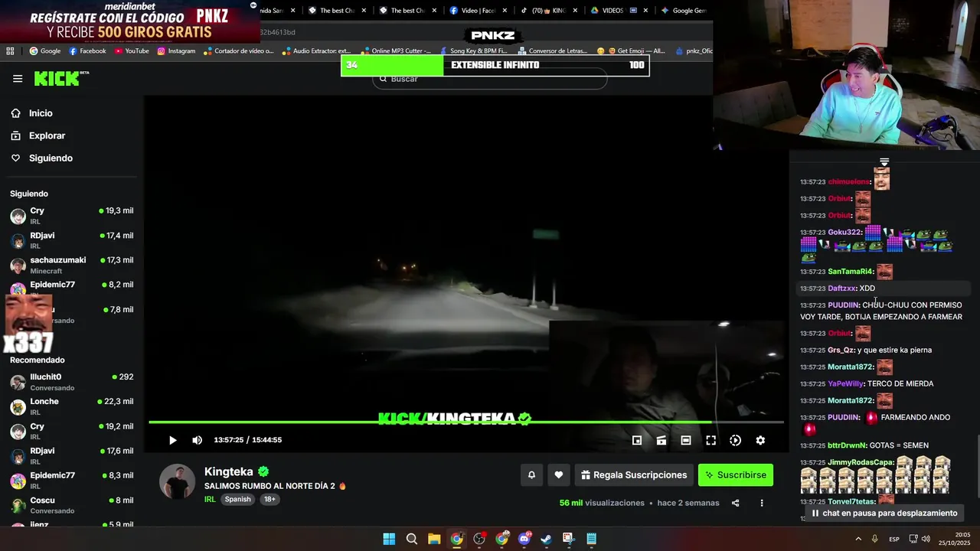The image size is (980, 551).
Task: Open the YouTube bookmark
Action: (132, 51)
